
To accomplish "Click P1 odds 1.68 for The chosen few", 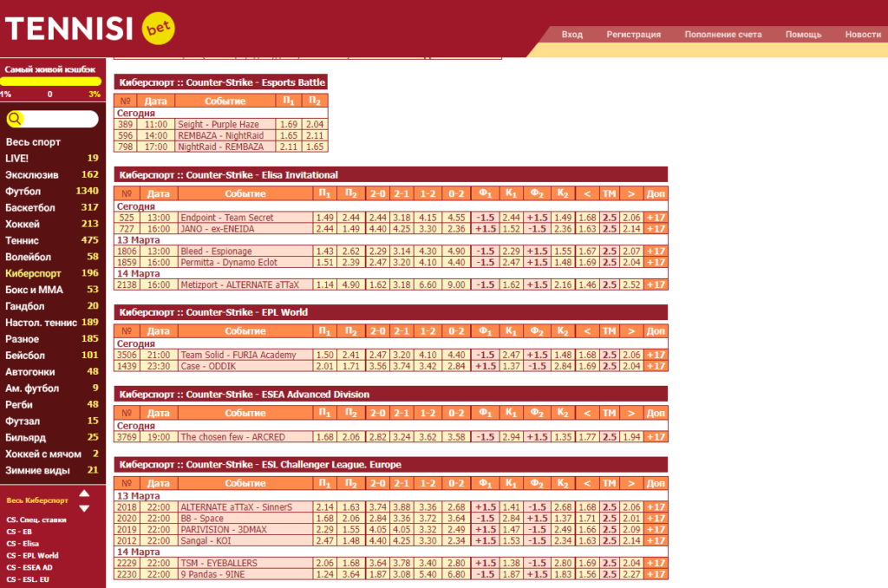I will pos(325,437).
